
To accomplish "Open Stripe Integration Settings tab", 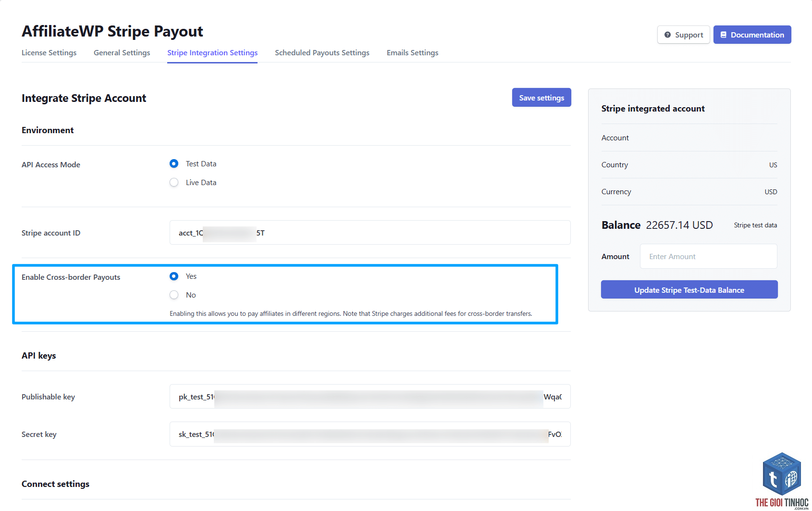I will coord(212,52).
